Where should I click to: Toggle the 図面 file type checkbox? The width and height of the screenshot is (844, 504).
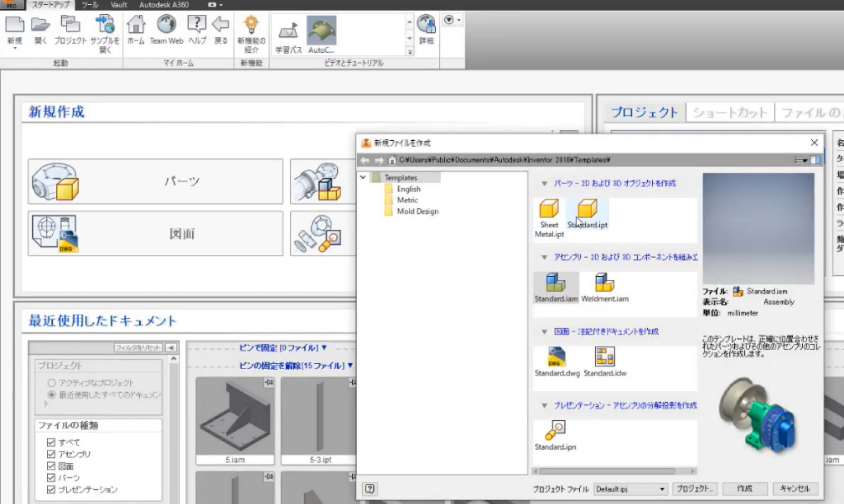(51, 466)
